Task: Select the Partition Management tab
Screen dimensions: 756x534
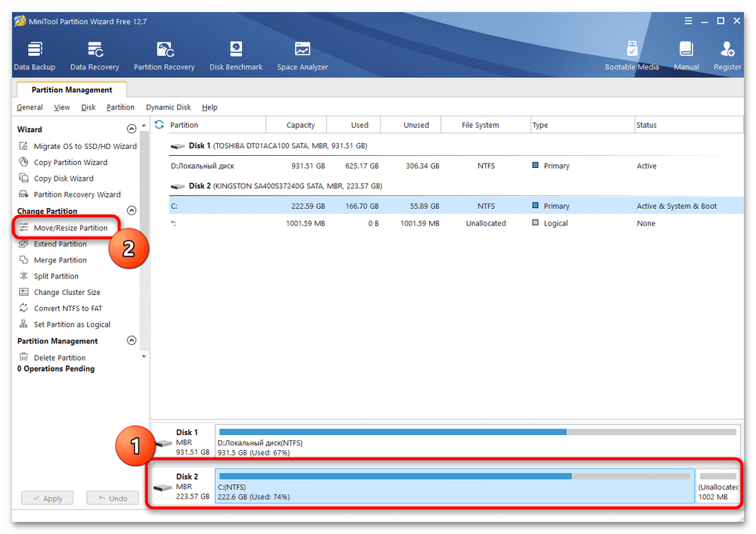Action: [x=72, y=90]
